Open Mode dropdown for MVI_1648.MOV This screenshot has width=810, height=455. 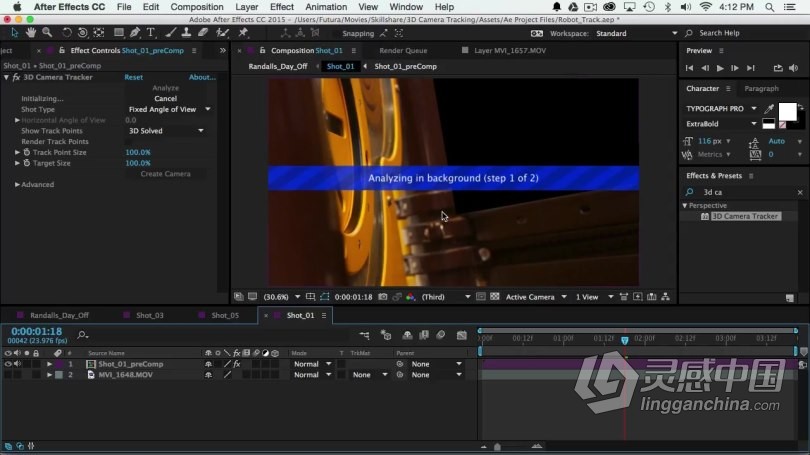pyautogui.click(x=313, y=375)
